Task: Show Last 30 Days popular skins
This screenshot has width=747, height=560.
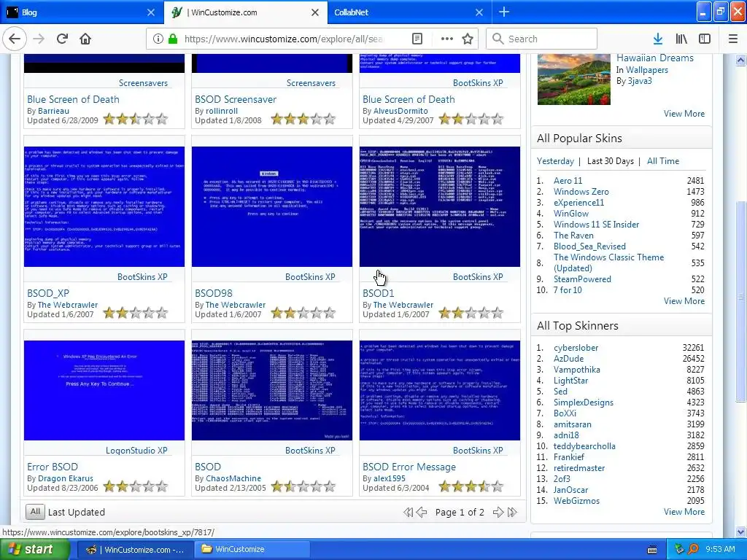Action: (611, 161)
